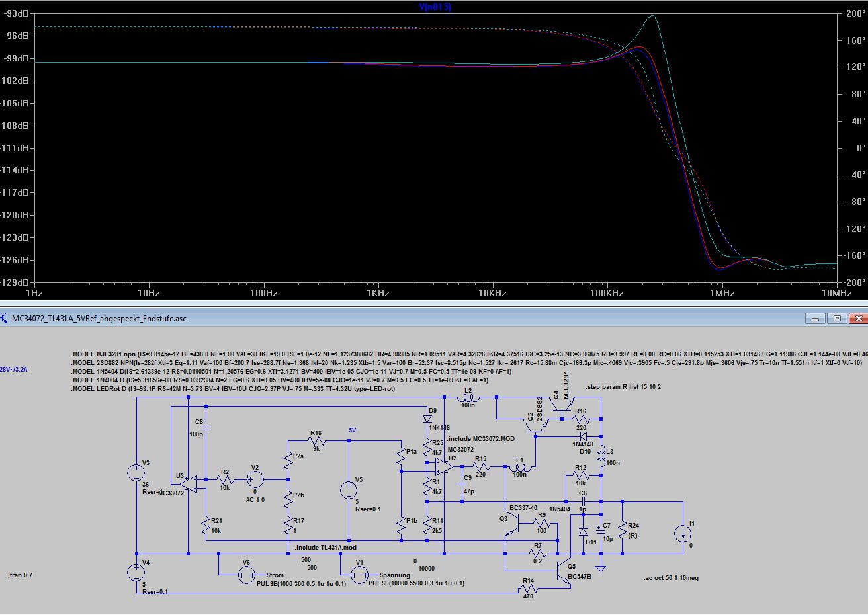Click the V1 Spannung pulse source

click(x=359, y=575)
